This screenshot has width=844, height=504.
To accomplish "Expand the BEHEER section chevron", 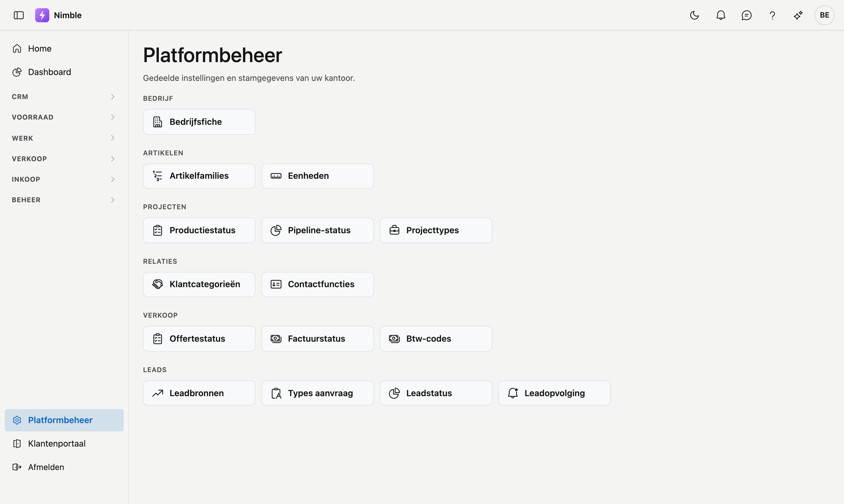I will pyautogui.click(x=113, y=200).
